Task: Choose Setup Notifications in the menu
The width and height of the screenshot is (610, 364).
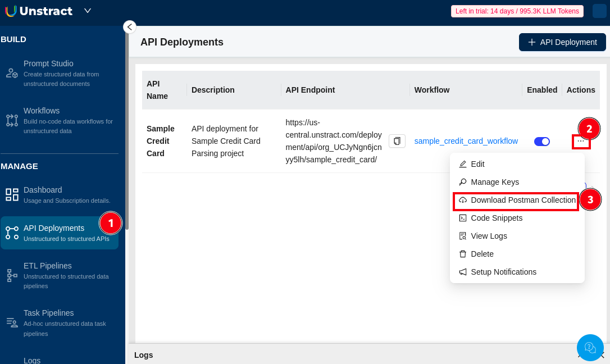Action: point(517,272)
